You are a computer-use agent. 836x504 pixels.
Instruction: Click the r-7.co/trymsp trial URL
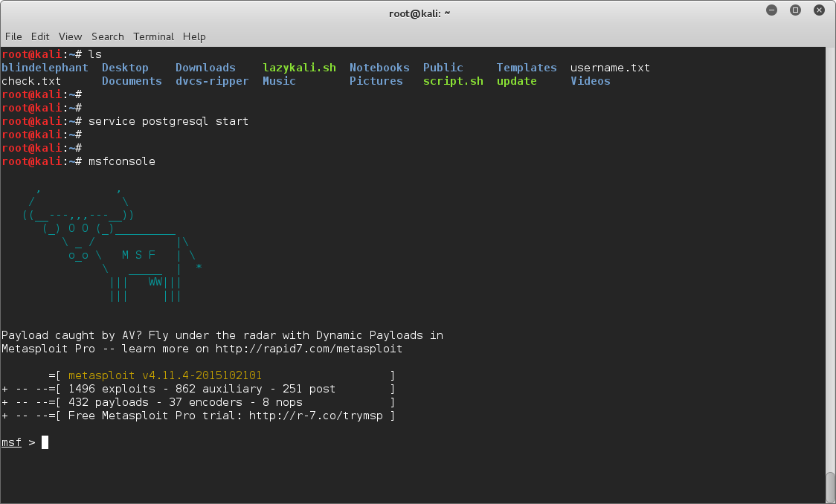pos(315,416)
